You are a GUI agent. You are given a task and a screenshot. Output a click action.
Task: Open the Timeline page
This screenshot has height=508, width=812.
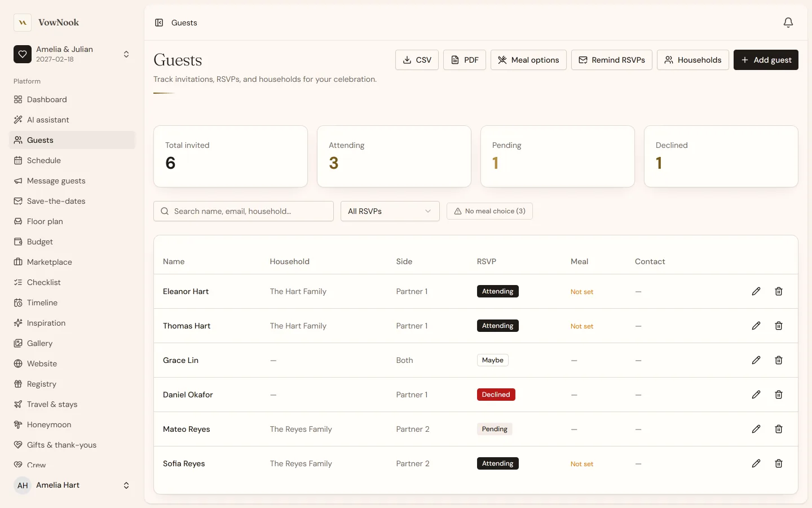72,303
